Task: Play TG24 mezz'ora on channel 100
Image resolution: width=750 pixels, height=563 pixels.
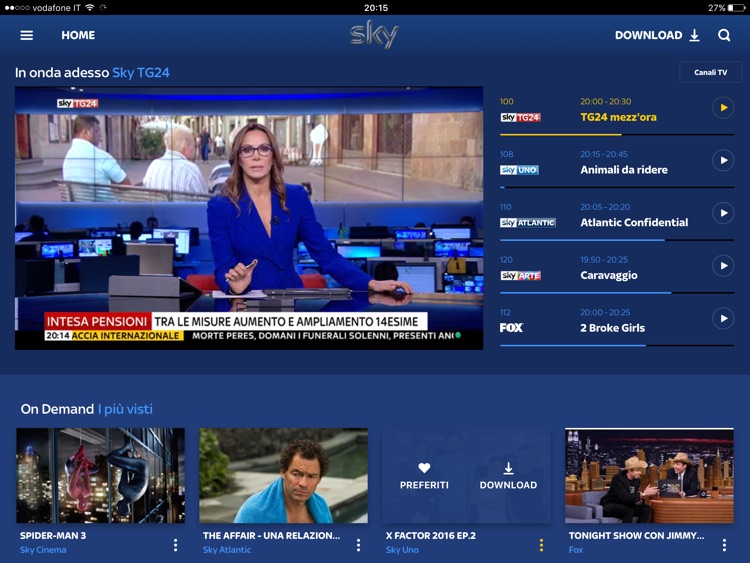Action: tap(723, 108)
